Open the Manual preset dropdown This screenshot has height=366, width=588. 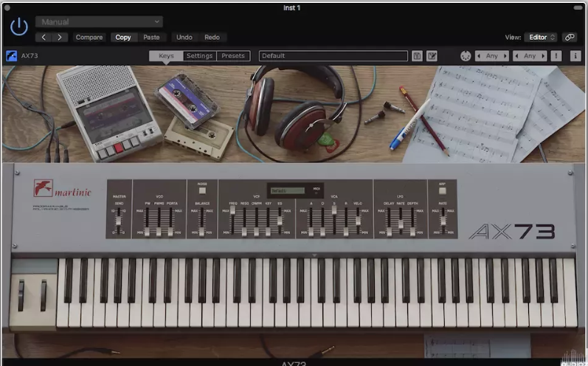[x=99, y=21]
